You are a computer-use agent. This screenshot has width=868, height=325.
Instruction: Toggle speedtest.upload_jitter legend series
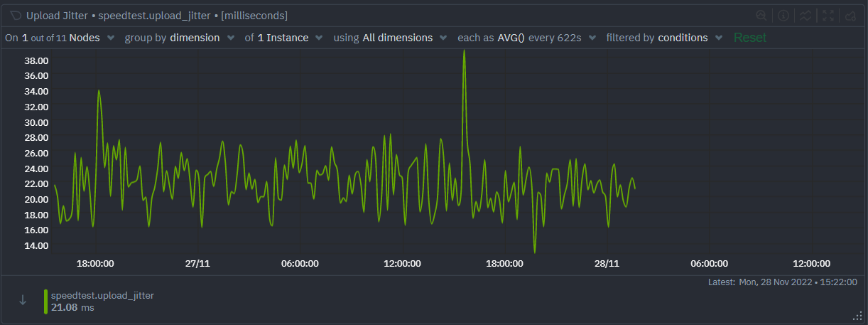pyautogui.click(x=102, y=295)
